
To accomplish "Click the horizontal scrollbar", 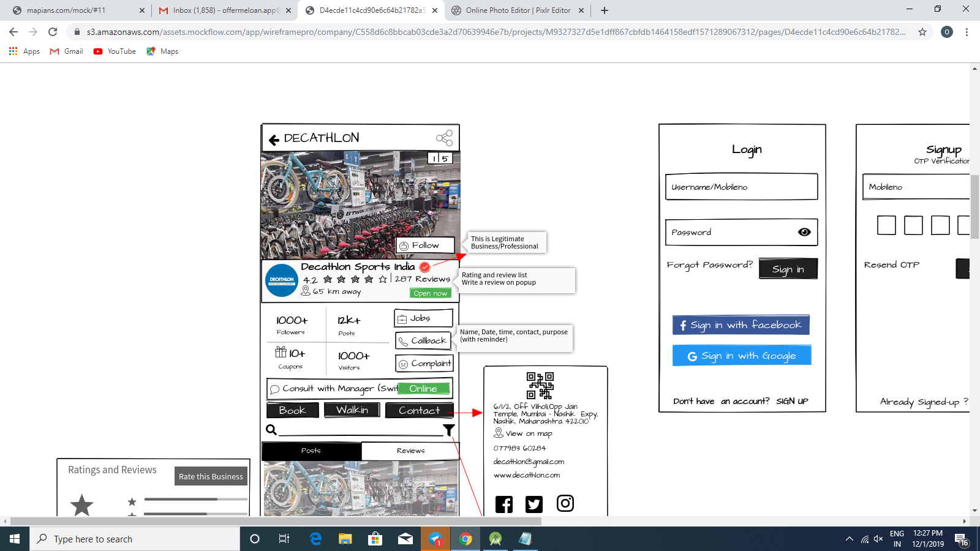I will (276, 522).
